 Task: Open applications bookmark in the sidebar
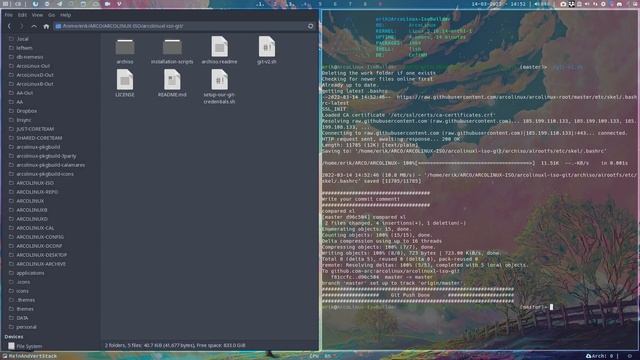[30, 273]
